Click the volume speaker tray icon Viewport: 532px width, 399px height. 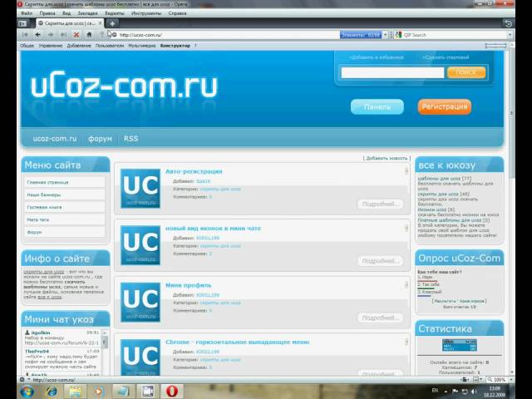tap(474, 392)
